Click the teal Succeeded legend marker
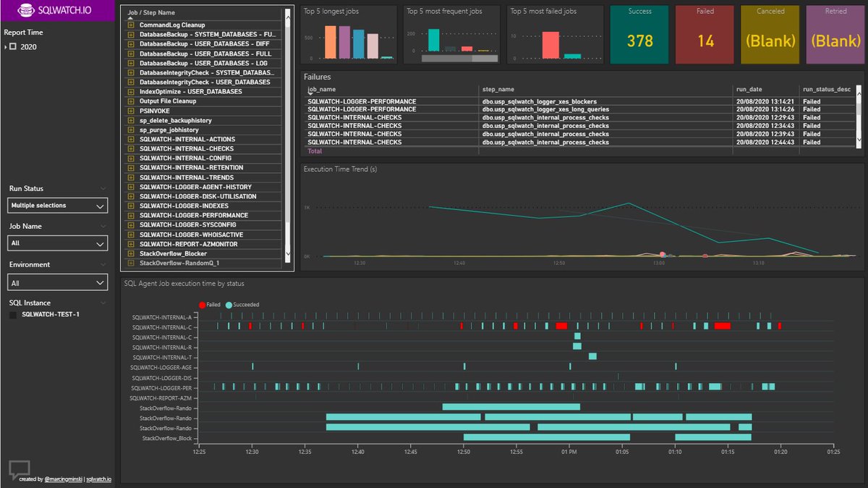Viewport: 868px width, 488px height. (x=229, y=305)
